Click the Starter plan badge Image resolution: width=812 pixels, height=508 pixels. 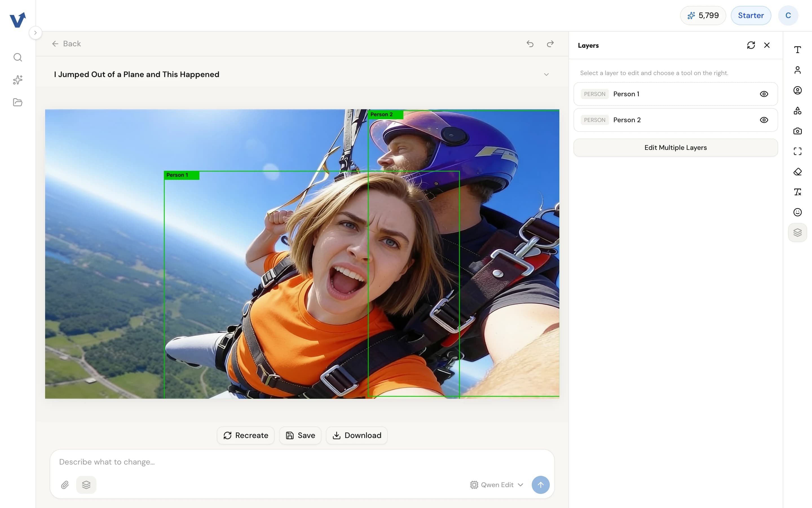point(751,16)
